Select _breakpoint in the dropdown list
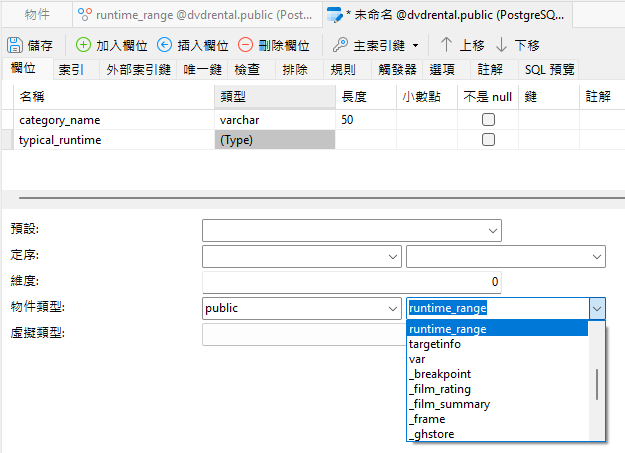The image size is (625, 453). pos(497,374)
